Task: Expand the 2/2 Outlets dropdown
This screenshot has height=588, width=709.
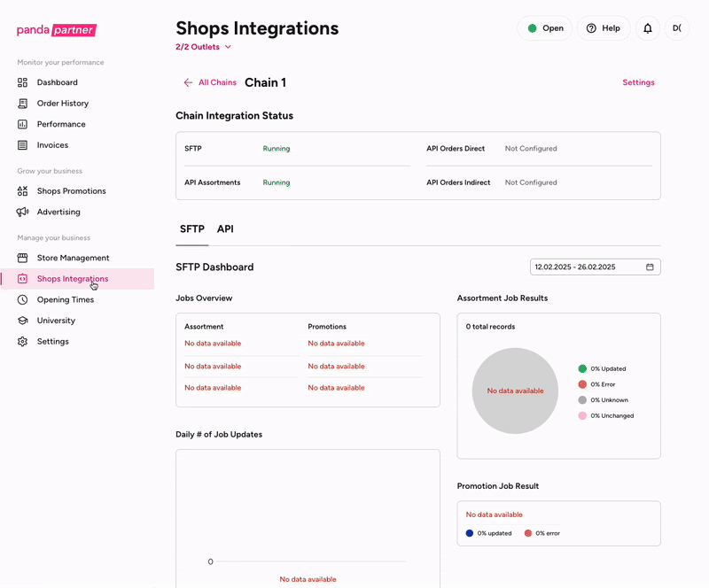Action: [x=204, y=47]
